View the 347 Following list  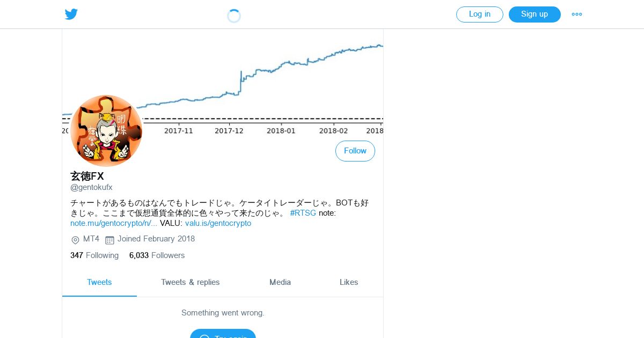(94, 255)
